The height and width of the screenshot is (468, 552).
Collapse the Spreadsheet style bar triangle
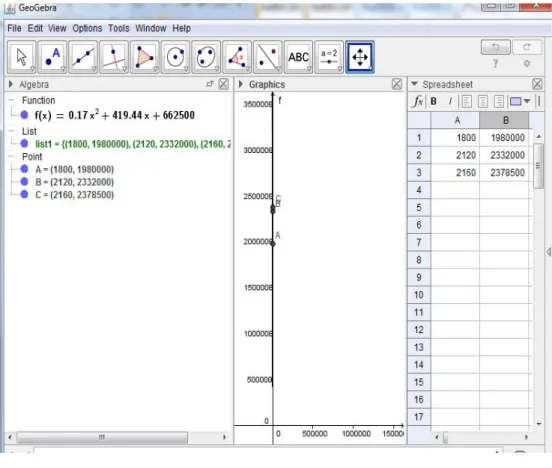414,84
